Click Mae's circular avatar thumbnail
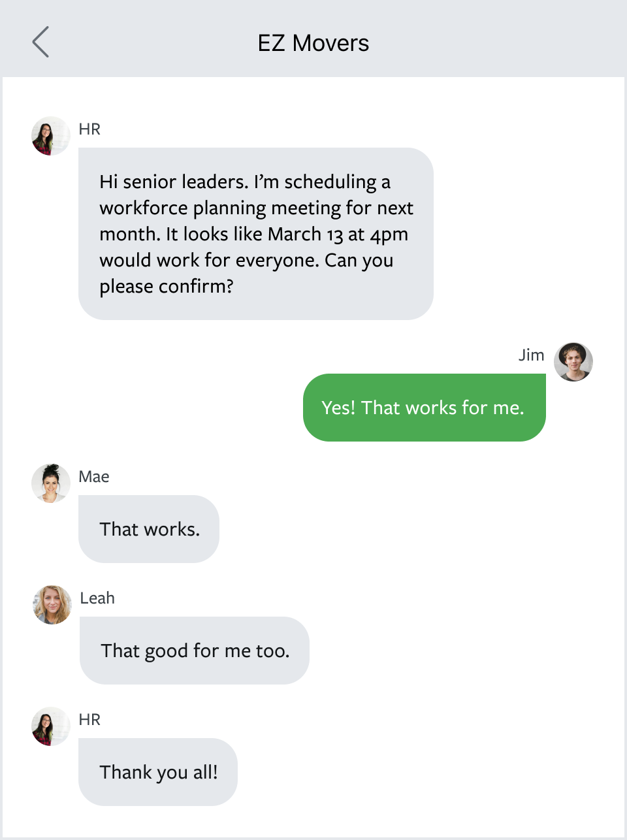Image resolution: width=627 pixels, height=840 pixels. click(x=50, y=483)
